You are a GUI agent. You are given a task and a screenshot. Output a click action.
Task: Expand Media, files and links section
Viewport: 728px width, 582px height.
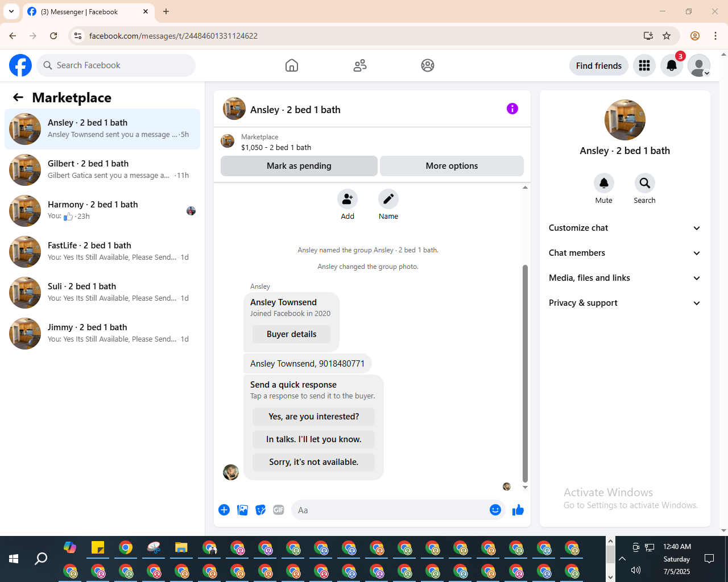point(625,278)
